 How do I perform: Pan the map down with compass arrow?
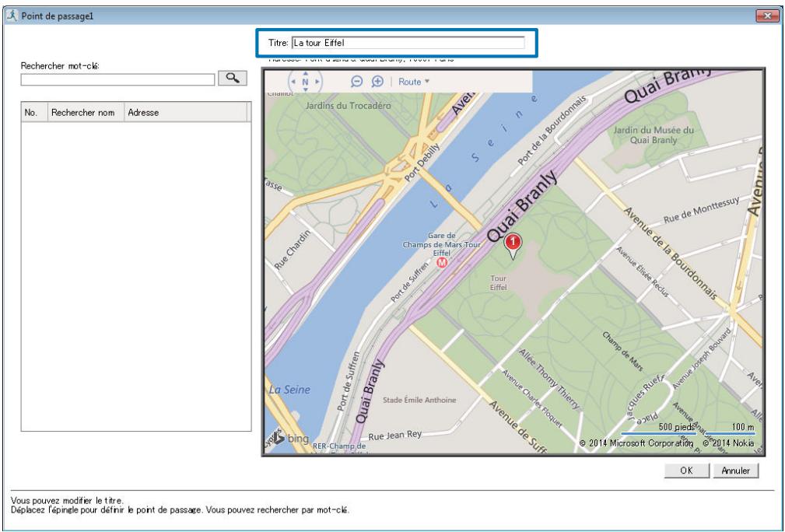(306, 90)
